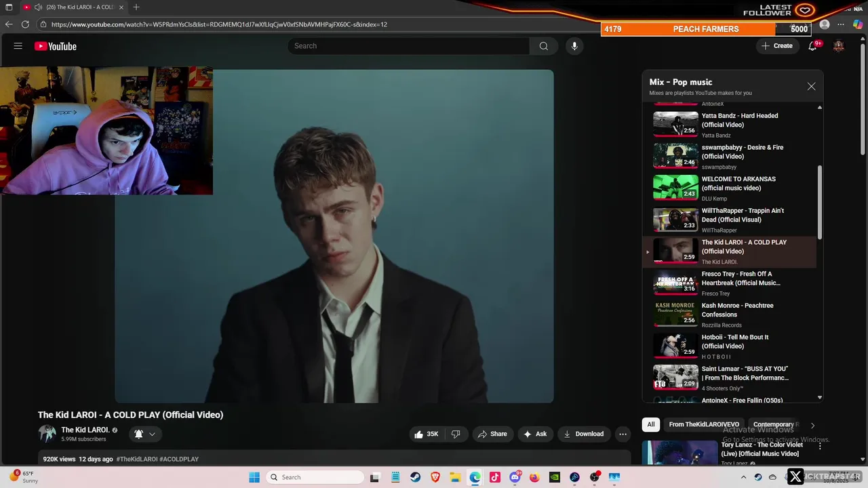868x488 pixels.
Task: Open the Windows Start menu
Action: click(x=254, y=477)
